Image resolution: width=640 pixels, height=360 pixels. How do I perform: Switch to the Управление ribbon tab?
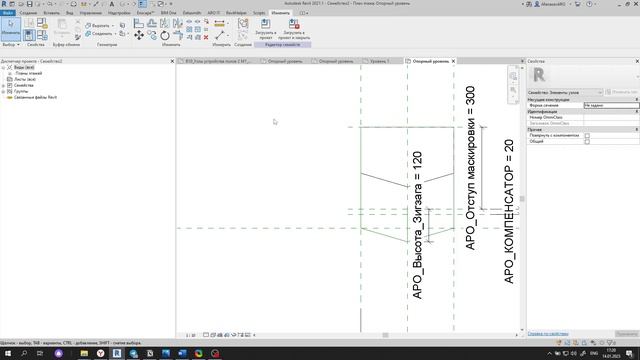(x=91, y=13)
